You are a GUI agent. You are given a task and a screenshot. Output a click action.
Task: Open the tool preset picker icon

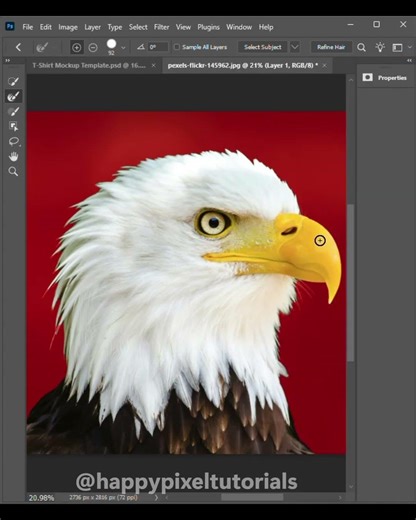[x=42, y=47]
